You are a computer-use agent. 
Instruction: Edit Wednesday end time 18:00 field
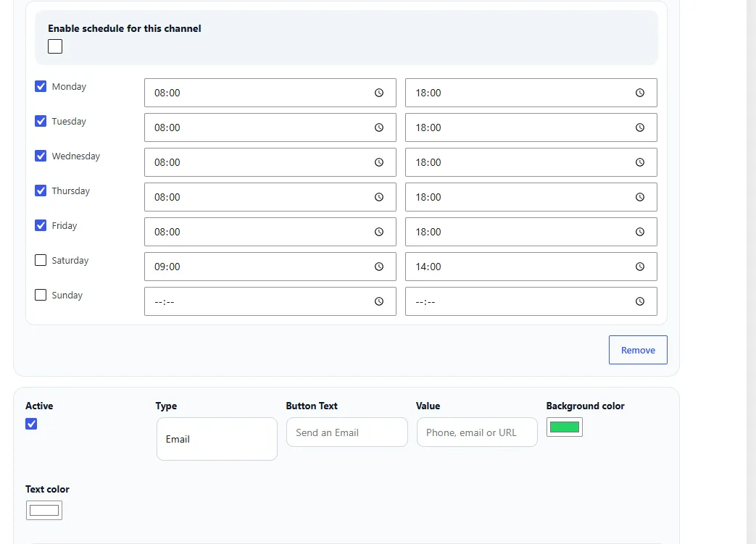pos(531,162)
